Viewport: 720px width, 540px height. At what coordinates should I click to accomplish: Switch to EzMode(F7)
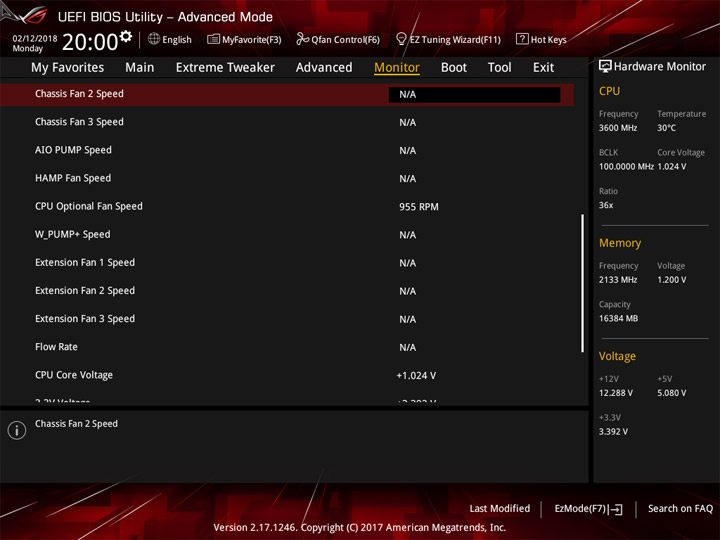coord(588,509)
